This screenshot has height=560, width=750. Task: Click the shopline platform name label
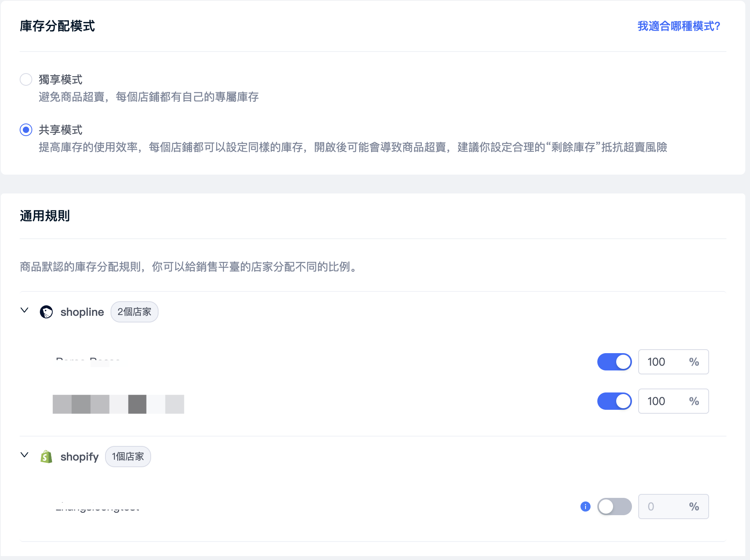pyautogui.click(x=82, y=312)
